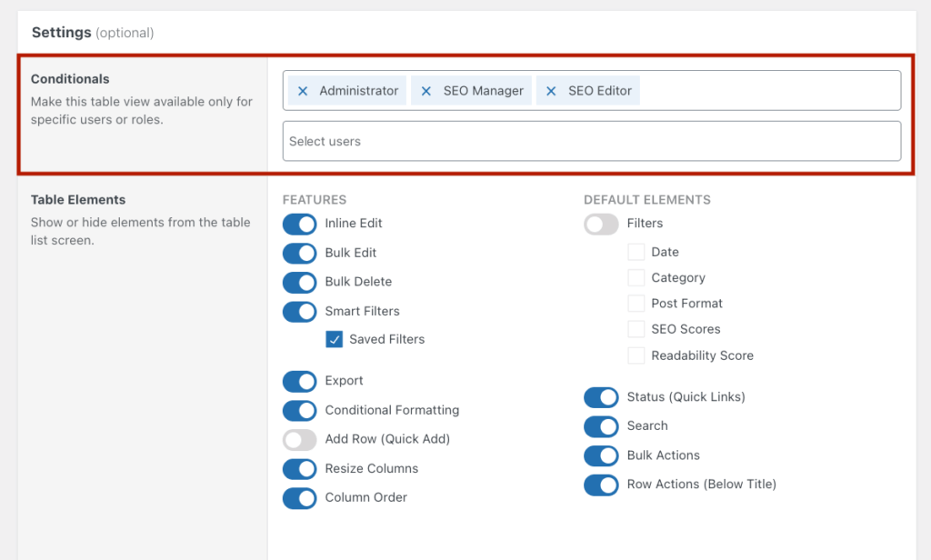This screenshot has height=560, width=931.
Task: Disable the Inline Edit feature
Action: click(299, 224)
